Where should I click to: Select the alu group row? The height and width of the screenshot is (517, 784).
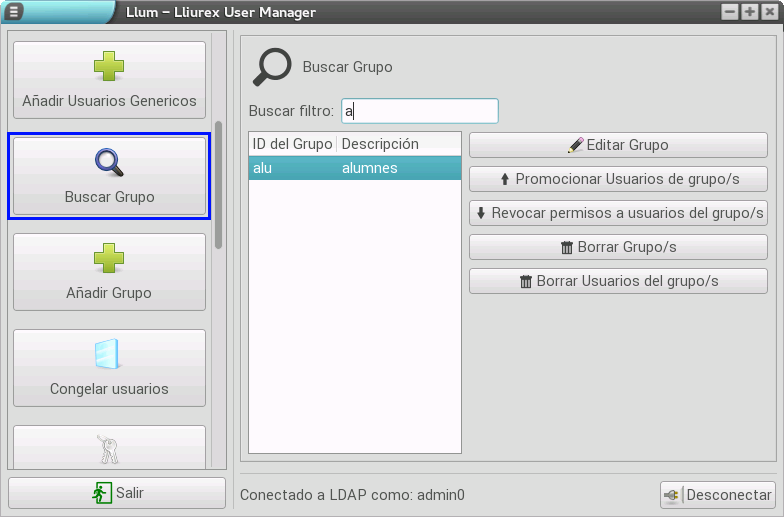pyautogui.click(x=354, y=168)
